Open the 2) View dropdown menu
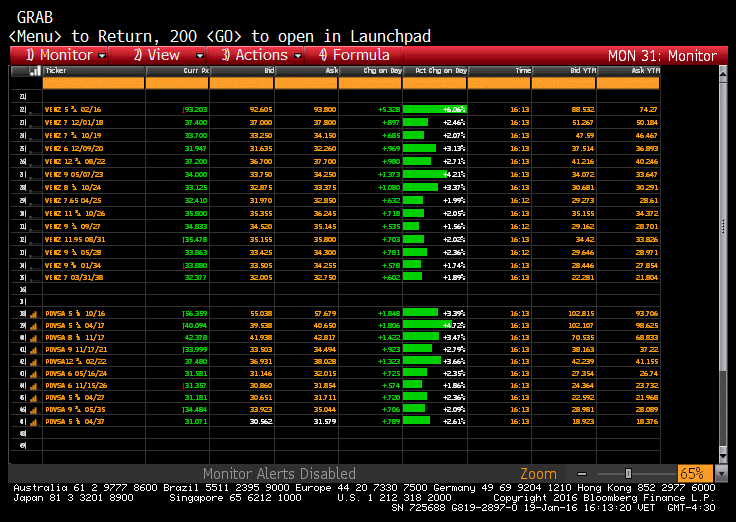Viewport: 736px width, 522px height. [157, 55]
